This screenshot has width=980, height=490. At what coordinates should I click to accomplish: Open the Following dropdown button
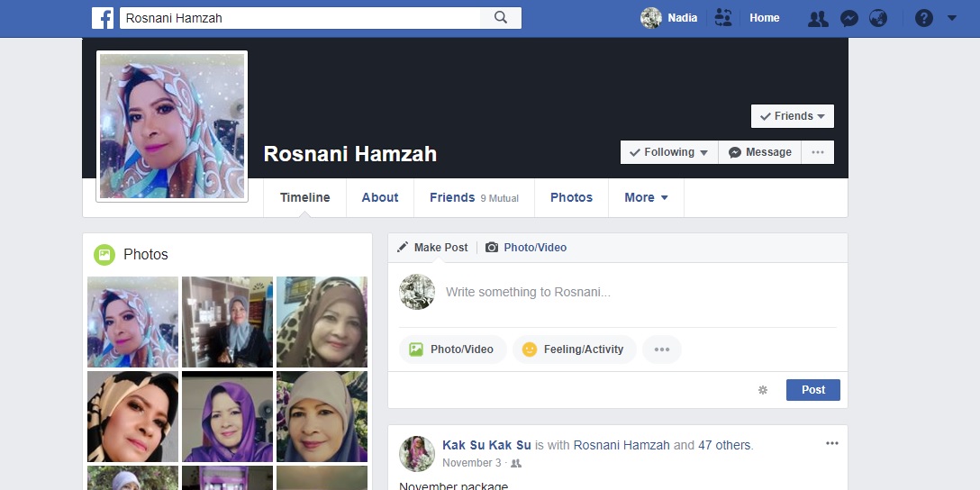coord(668,152)
